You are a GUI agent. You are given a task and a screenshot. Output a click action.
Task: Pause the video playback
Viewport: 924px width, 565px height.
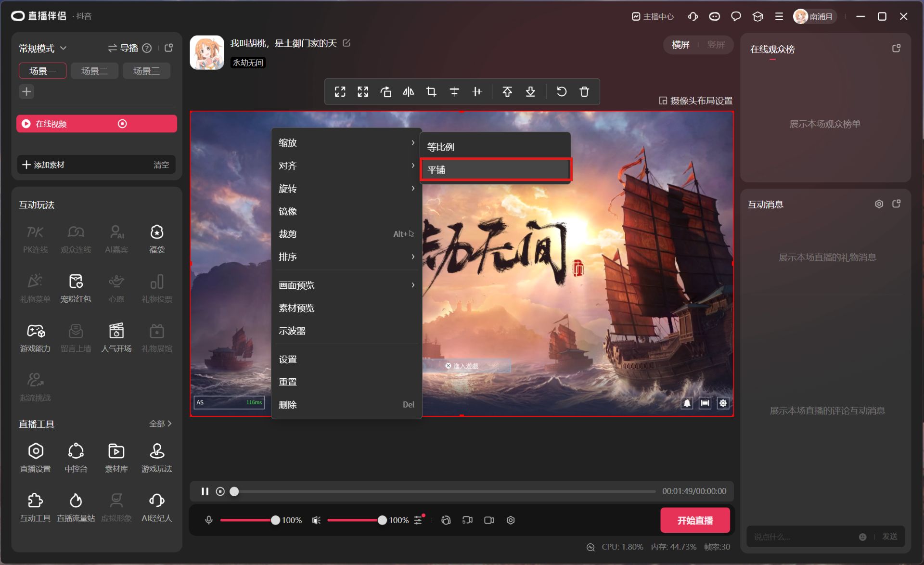pos(205,491)
